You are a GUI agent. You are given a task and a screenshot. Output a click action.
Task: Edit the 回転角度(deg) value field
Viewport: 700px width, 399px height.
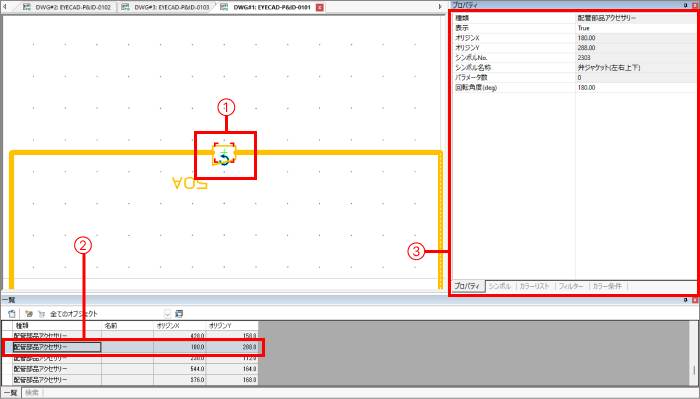636,87
